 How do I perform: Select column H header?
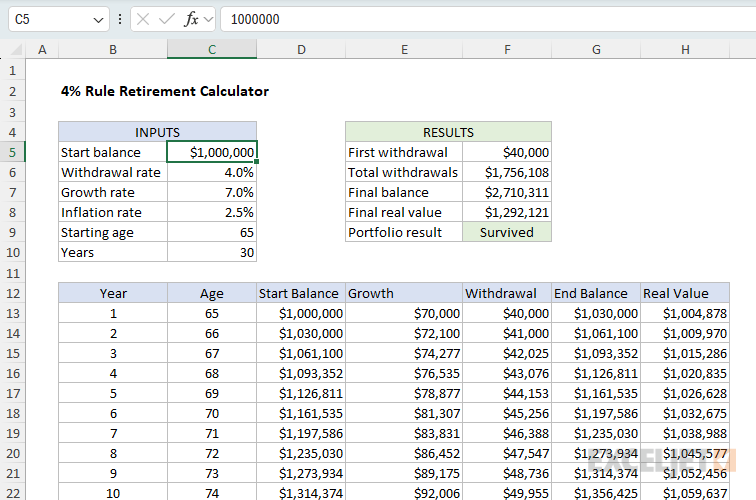[x=685, y=50]
